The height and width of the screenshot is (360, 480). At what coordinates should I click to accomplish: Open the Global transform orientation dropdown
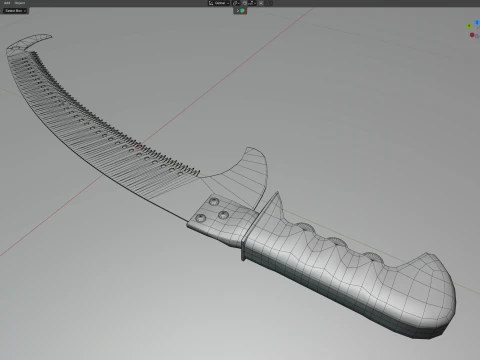click(219, 3)
